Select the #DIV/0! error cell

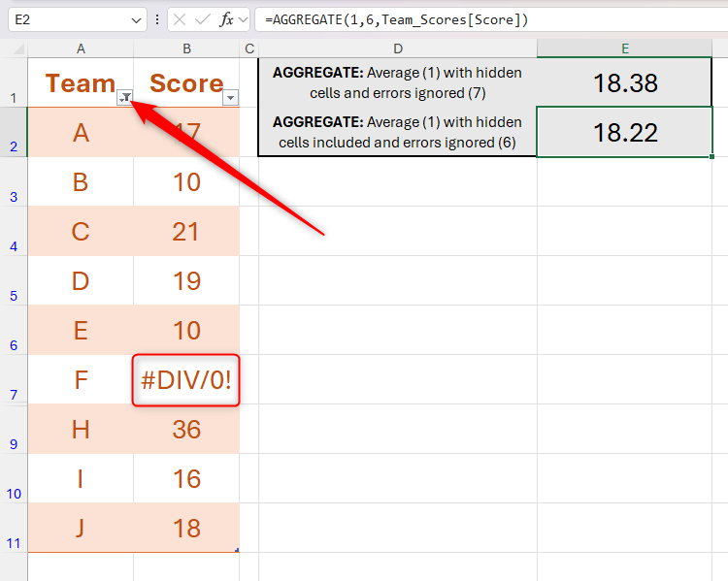pos(186,380)
